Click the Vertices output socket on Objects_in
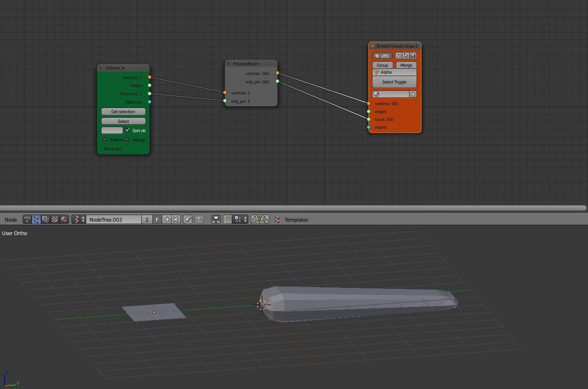Image resolution: width=588 pixels, height=389 pixels. pyautogui.click(x=149, y=77)
